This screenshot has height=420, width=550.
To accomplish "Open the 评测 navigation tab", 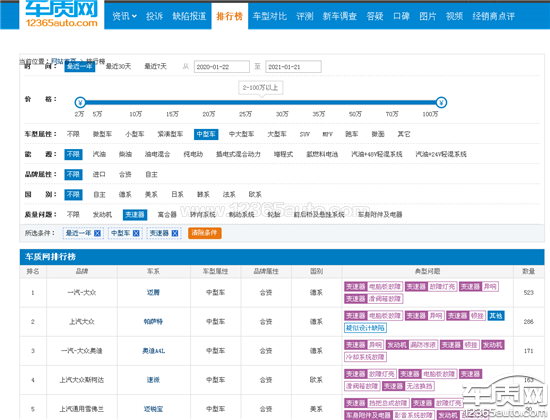I will (x=304, y=16).
